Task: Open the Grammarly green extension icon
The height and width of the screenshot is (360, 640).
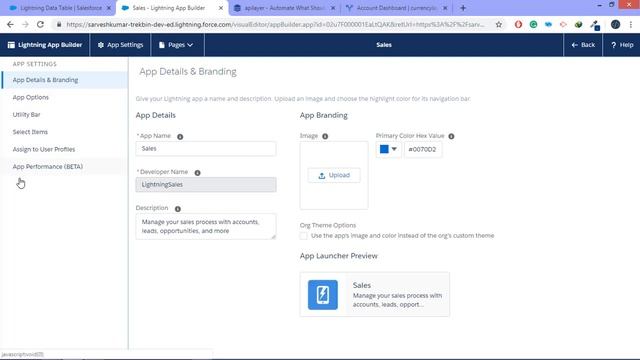Action: tap(533, 24)
